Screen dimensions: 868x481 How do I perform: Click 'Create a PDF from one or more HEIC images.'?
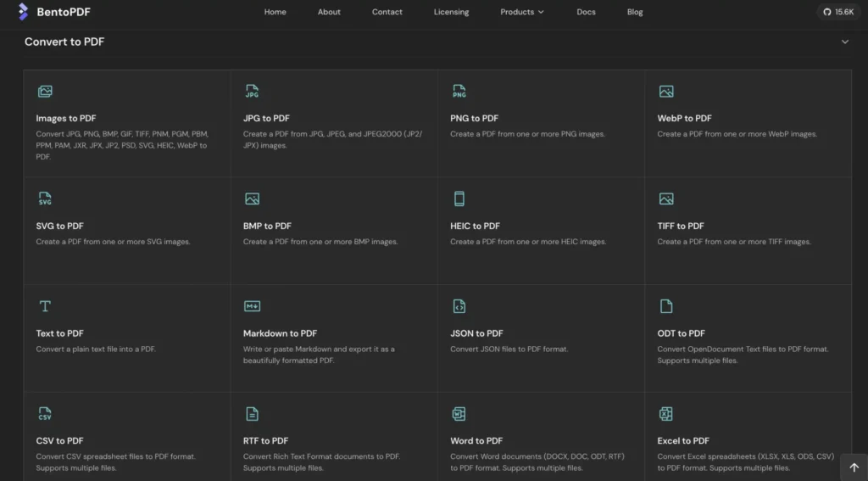pyautogui.click(x=528, y=242)
